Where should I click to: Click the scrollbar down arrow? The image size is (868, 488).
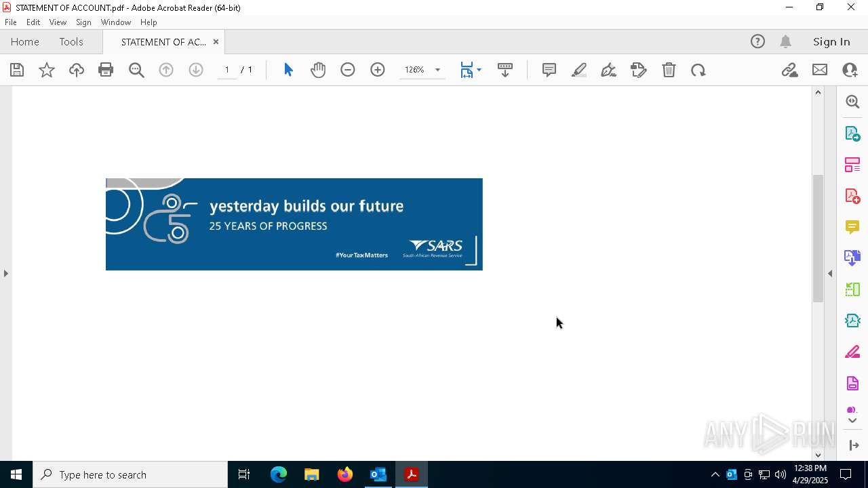(x=818, y=455)
